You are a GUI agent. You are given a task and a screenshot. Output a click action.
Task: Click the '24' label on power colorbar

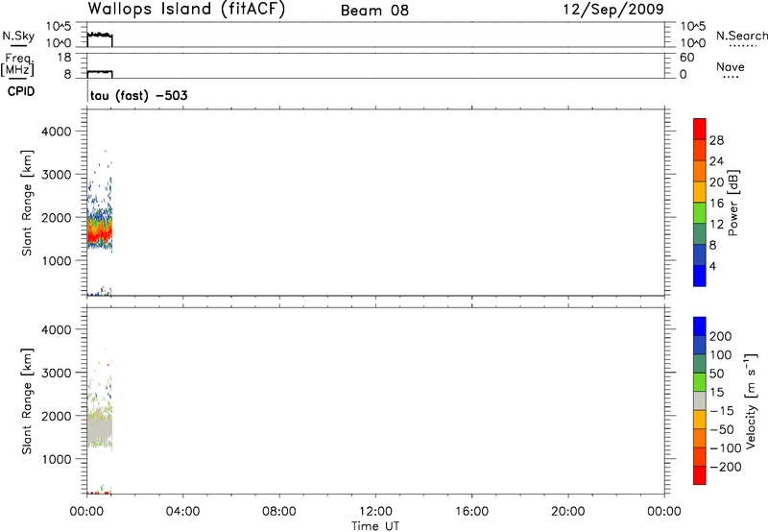[x=716, y=161]
